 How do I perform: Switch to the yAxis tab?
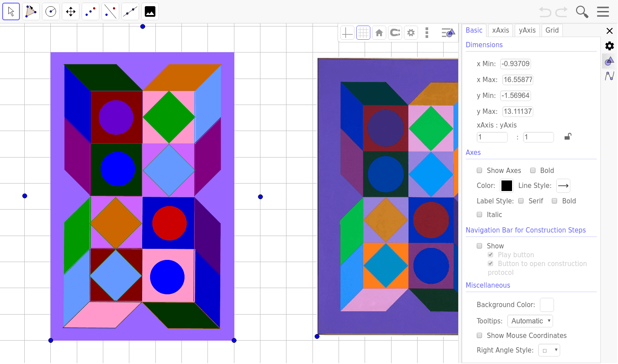[x=527, y=30]
